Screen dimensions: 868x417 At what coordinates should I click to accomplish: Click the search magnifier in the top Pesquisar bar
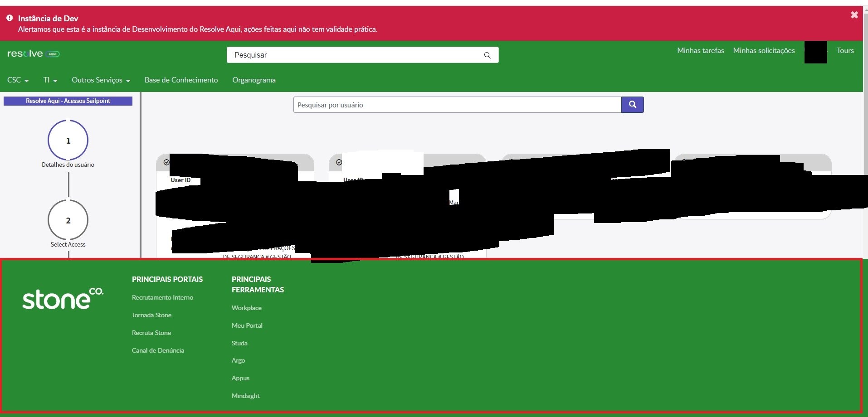pos(487,55)
